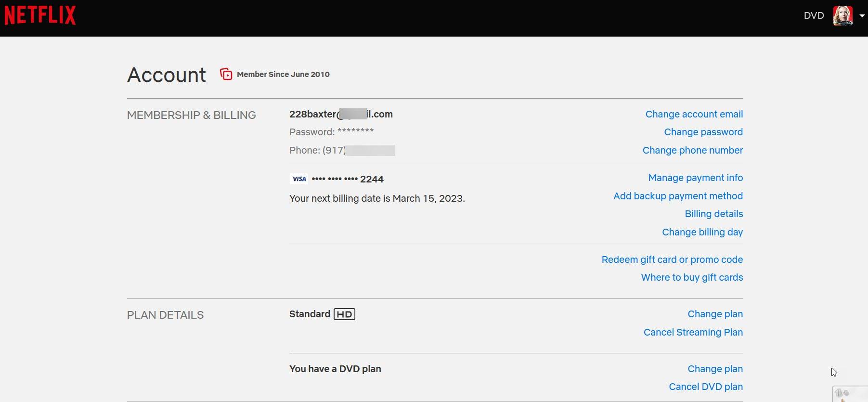Click Cancel Streaming Plan link
Viewport: 868px width, 402px height.
pyautogui.click(x=693, y=332)
